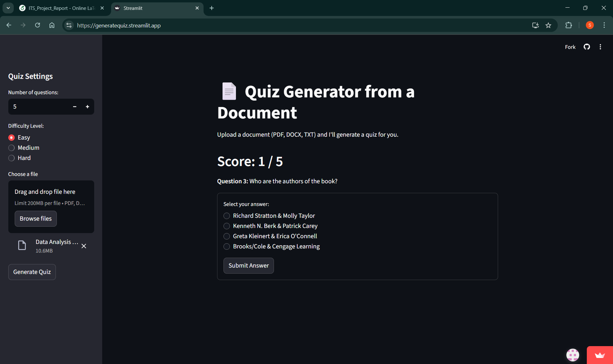Open the browser home page
The image size is (613, 364).
tap(52, 25)
